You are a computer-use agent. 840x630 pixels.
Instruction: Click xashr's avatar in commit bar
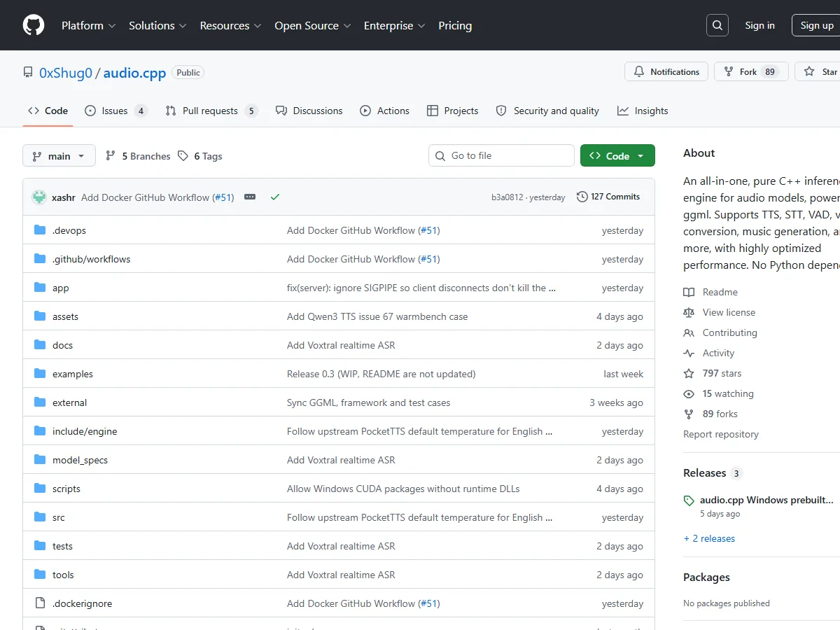pos(39,197)
